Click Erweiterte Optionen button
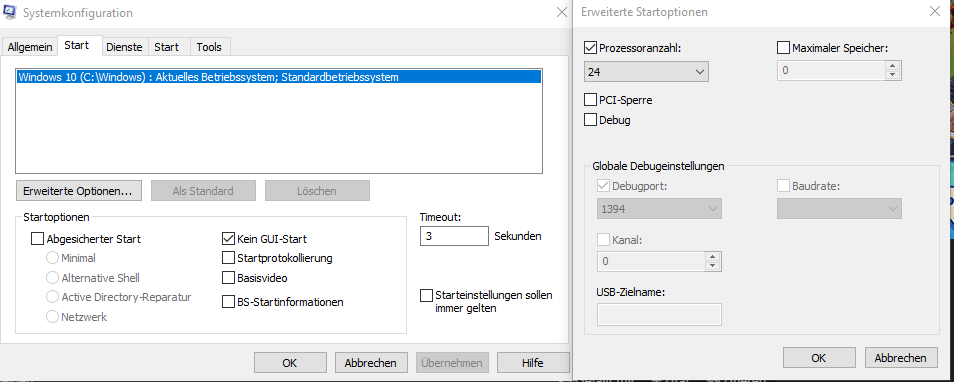This screenshot has width=954, height=382. click(78, 191)
